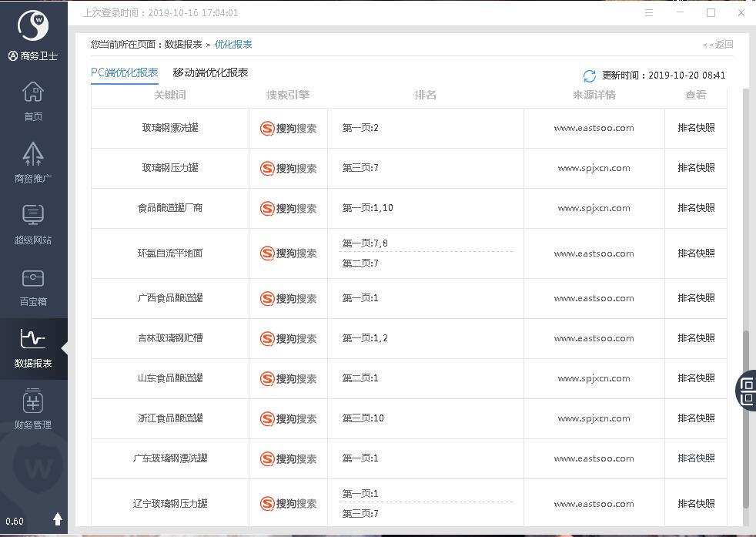
Task: Click the floating widget icon on right edge
Action: (747, 390)
